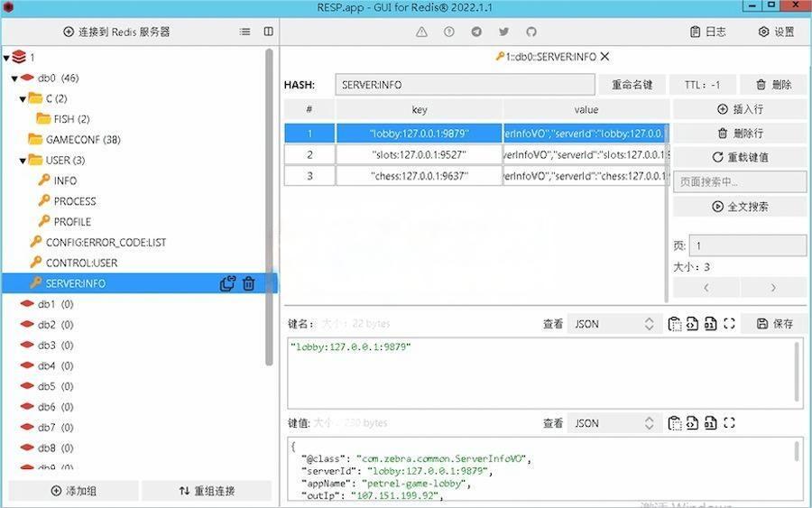The height and width of the screenshot is (508, 812).
Task: Click the page number input field
Action: pos(747,246)
